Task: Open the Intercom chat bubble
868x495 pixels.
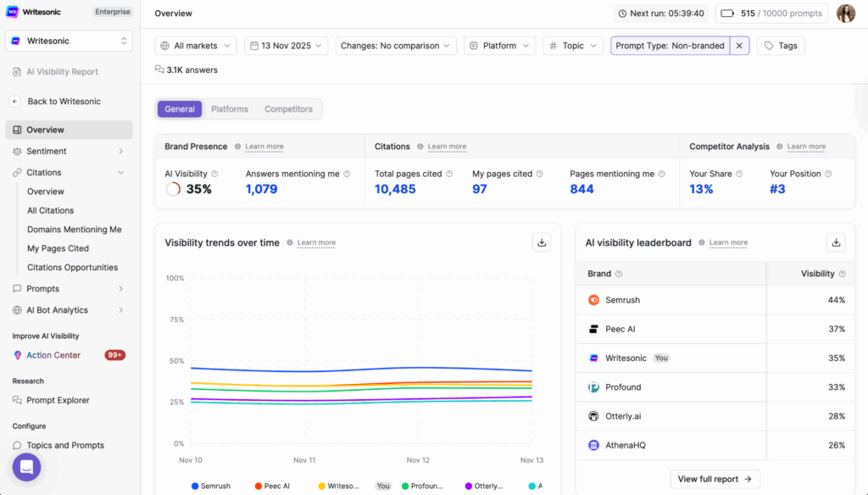Action: coord(26,467)
